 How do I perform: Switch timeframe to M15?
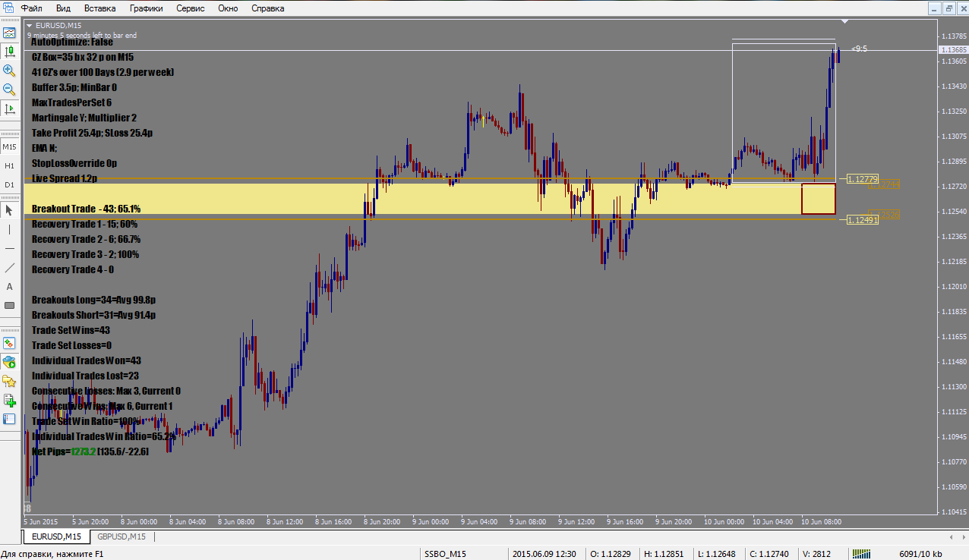coord(9,146)
